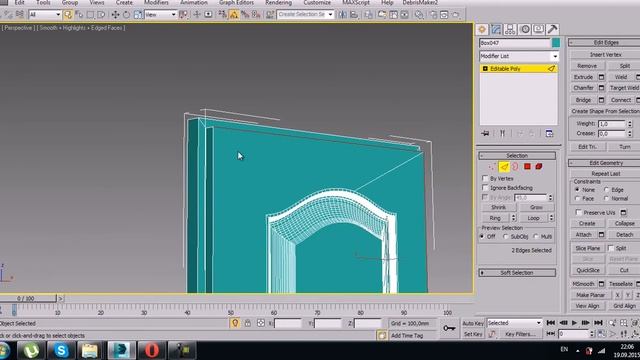640x360 pixels.
Task: Open the MAXScript menu
Action: coord(356,2)
